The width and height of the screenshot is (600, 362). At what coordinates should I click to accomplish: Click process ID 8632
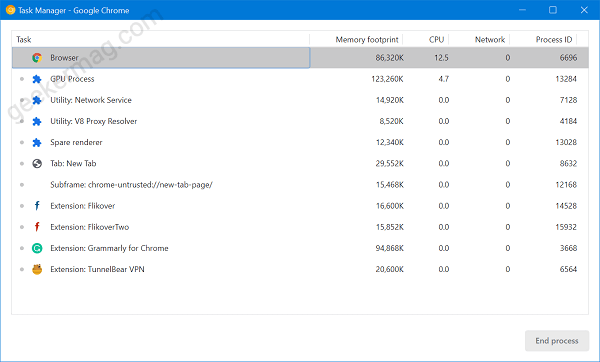tap(568, 164)
